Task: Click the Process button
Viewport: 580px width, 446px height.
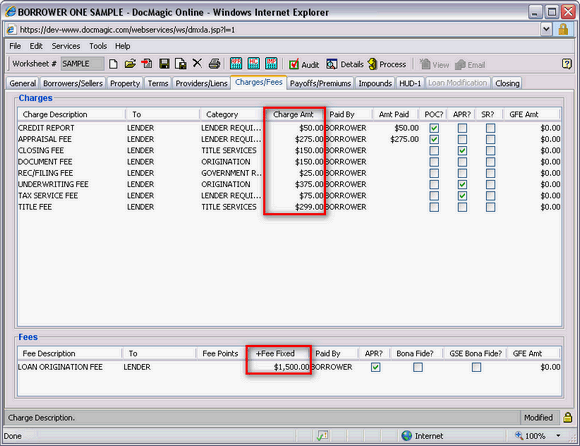Action: 387,64
